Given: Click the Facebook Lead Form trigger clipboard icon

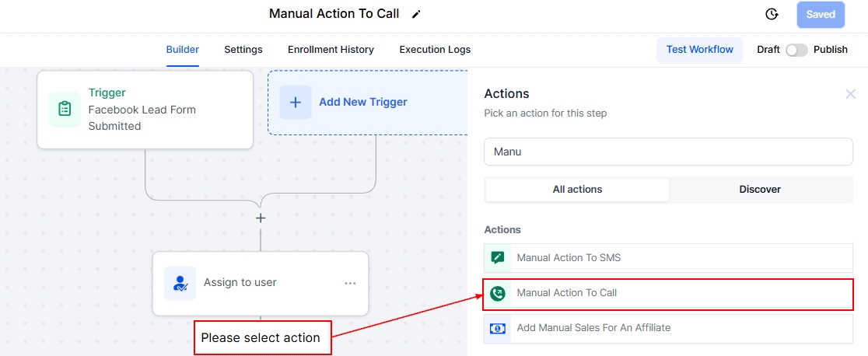Looking at the screenshot, I should [x=65, y=110].
